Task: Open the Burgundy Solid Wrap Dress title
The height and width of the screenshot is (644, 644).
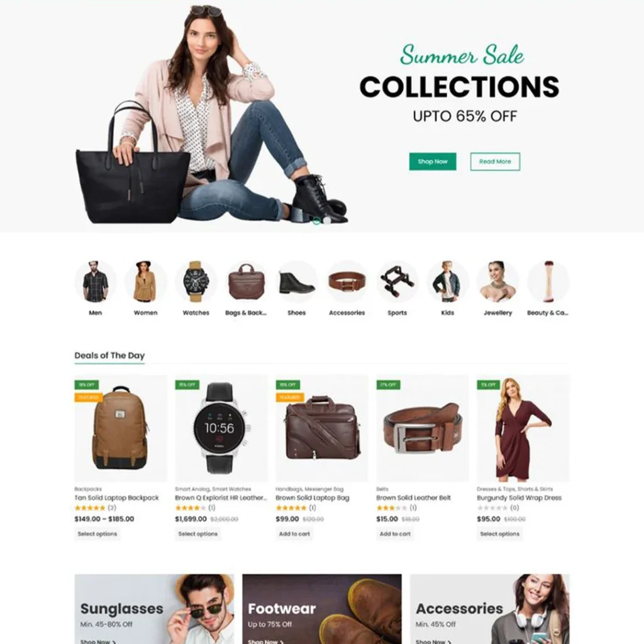Action: coord(519,498)
